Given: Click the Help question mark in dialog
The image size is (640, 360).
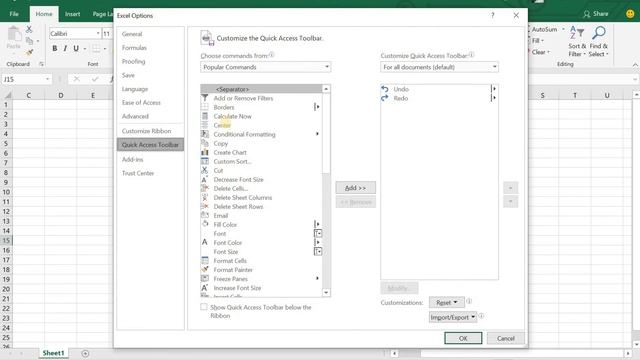Looking at the screenshot, I should 493,15.
